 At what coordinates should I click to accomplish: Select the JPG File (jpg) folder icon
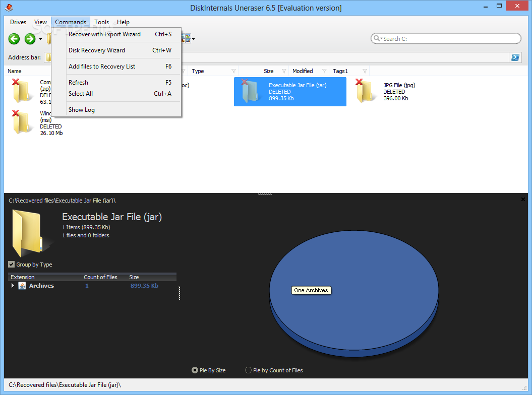coord(366,91)
